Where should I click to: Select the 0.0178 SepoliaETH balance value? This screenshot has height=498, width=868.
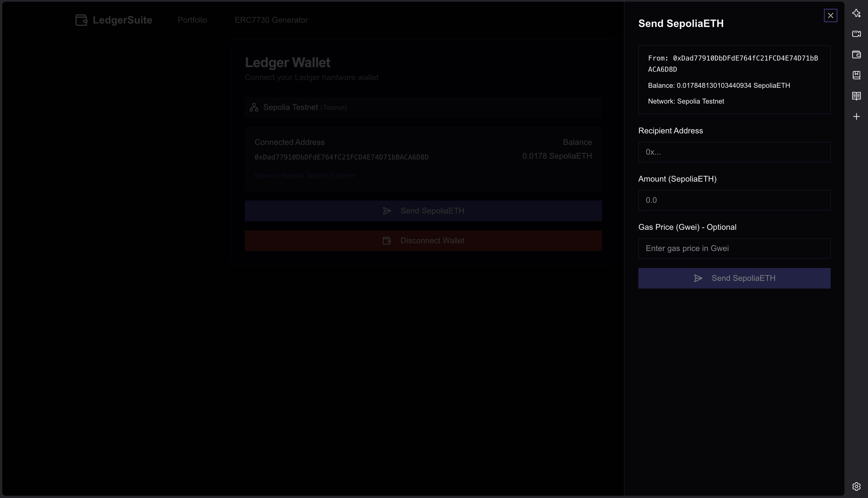pyautogui.click(x=557, y=156)
